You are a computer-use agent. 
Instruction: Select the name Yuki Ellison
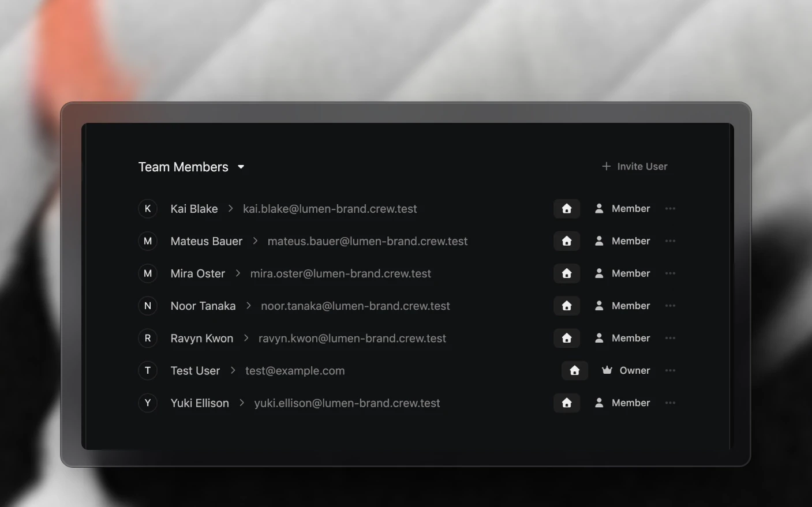(x=200, y=403)
